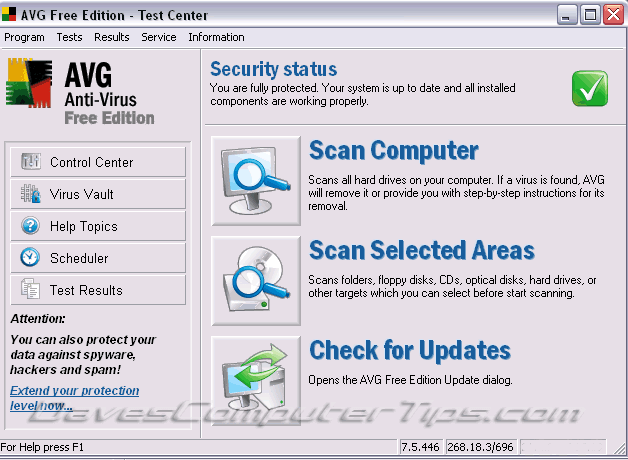Open the Information menu
Screen dimensions: 628x460
[x=216, y=37]
